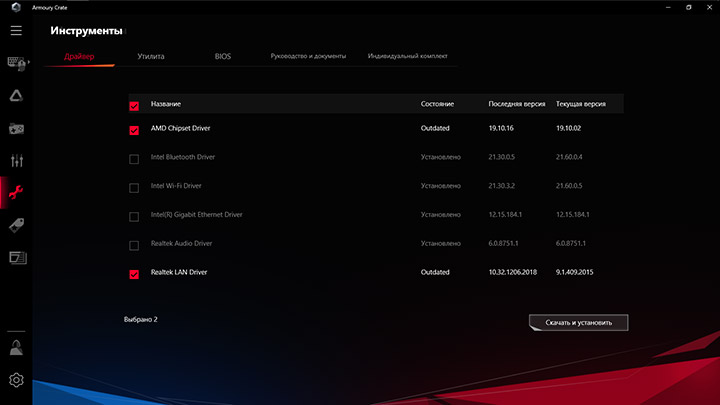Uncheck the AMD Chipset Driver checkbox
The width and height of the screenshot is (720, 405).
point(134,130)
